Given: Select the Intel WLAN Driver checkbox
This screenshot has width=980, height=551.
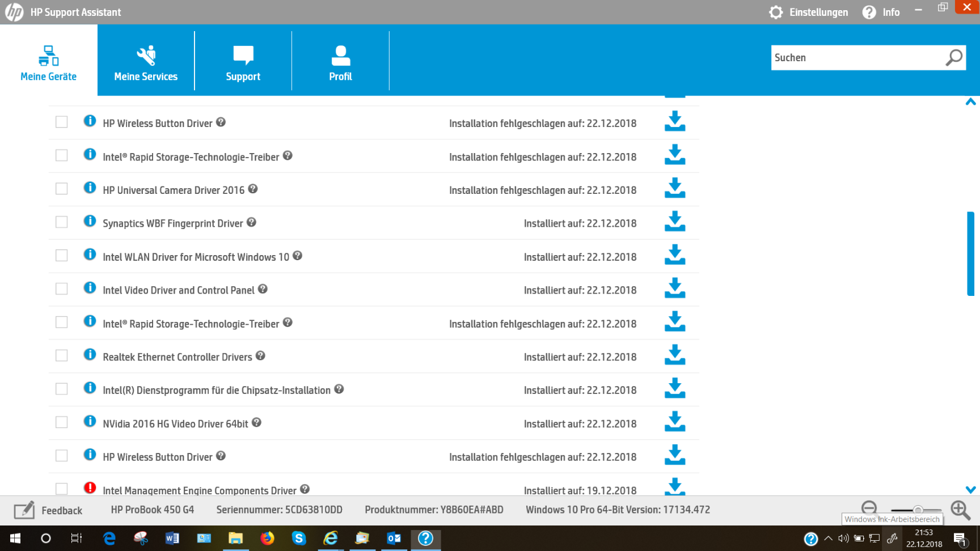Looking at the screenshot, I should [x=62, y=256].
